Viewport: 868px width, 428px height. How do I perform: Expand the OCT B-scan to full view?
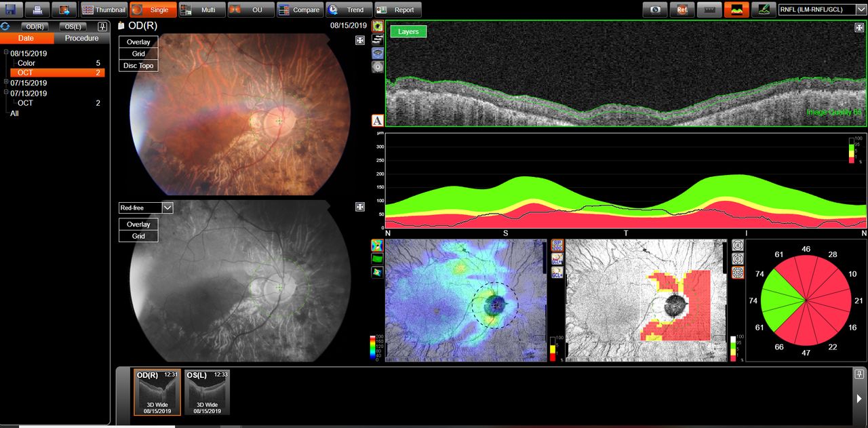[x=860, y=28]
